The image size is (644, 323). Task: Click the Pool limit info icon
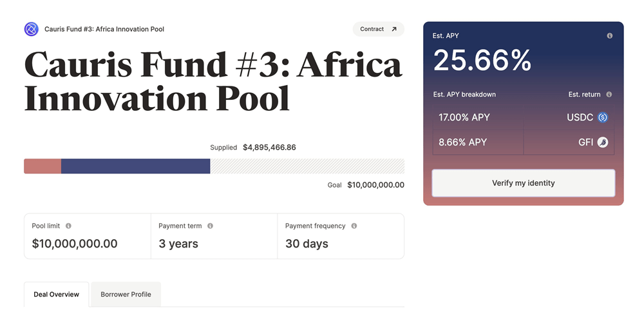click(68, 226)
